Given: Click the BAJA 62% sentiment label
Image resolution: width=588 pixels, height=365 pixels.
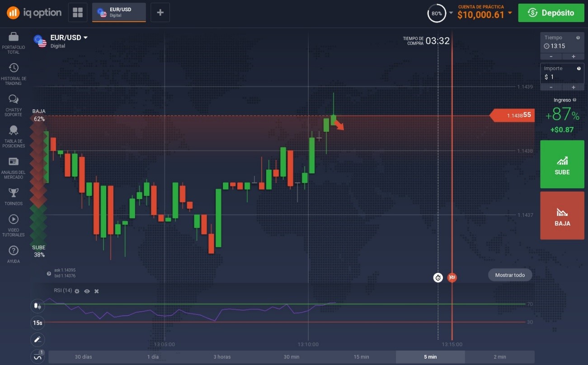Looking at the screenshot, I should [39, 115].
